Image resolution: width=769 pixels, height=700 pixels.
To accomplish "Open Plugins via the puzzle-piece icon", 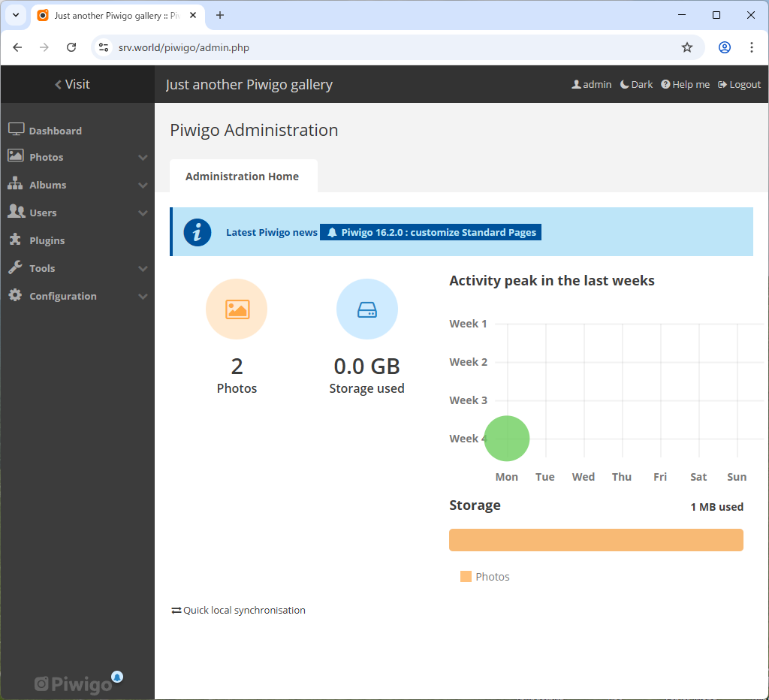I will coord(15,240).
